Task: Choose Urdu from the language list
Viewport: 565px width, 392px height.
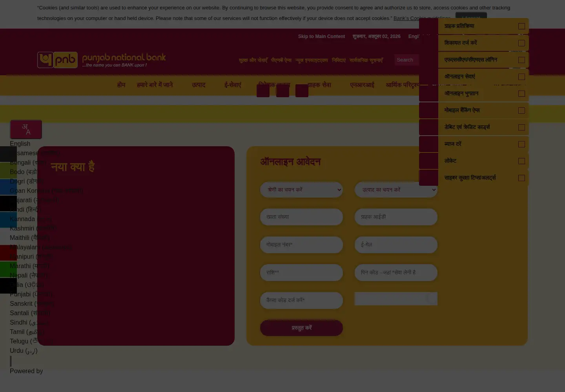Action: pos(24,351)
